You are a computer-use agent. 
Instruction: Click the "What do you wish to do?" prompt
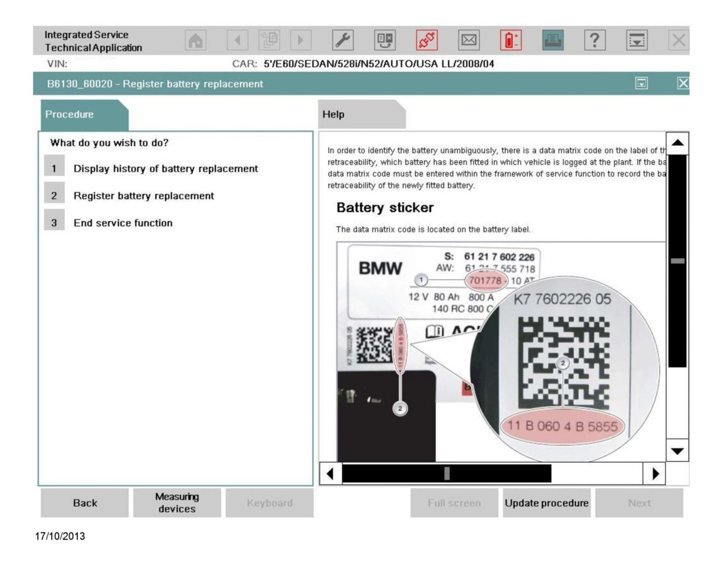click(109, 143)
